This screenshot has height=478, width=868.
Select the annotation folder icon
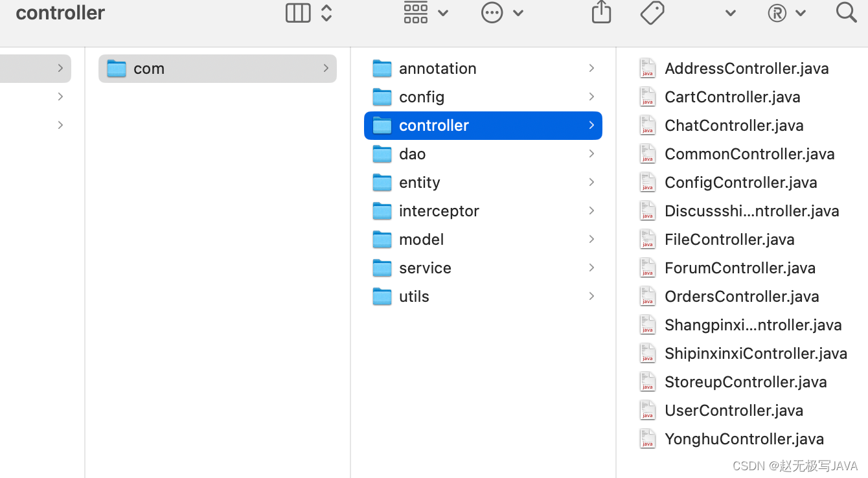382,68
